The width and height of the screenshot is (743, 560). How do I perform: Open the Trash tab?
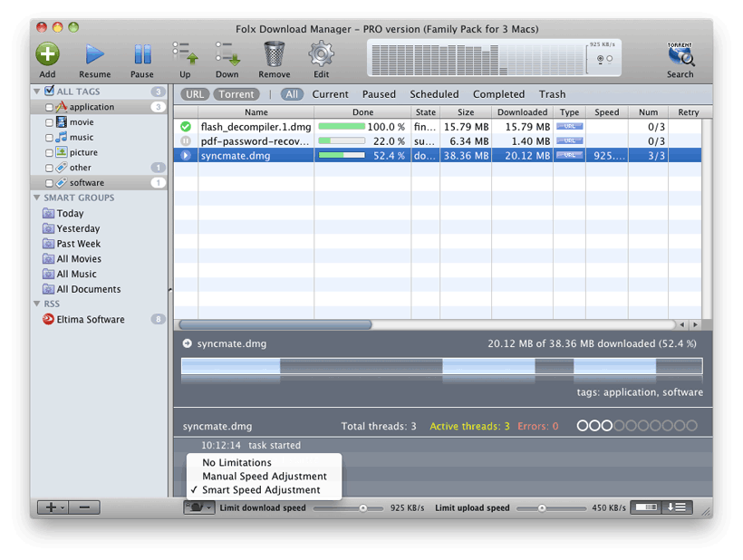[552, 94]
